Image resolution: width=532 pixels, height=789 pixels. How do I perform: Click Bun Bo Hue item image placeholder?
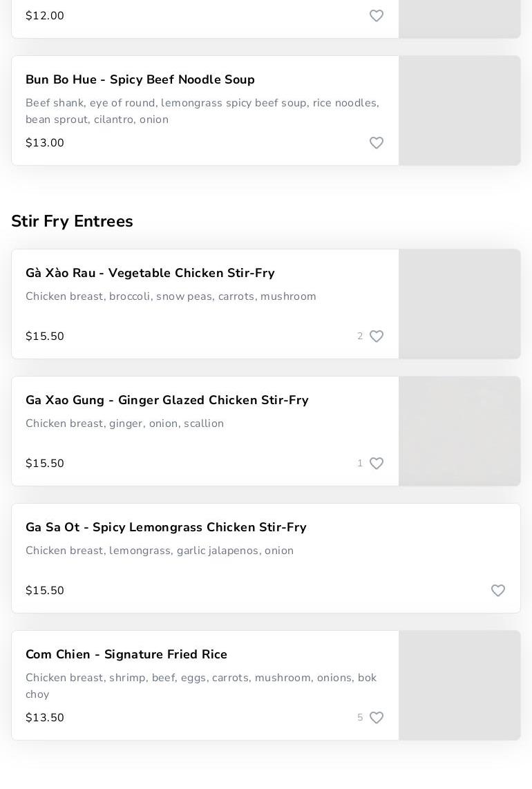coord(459,111)
